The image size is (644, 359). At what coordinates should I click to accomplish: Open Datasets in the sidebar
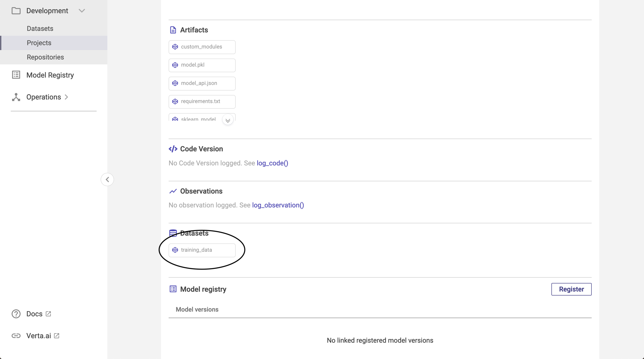coord(40,28)
